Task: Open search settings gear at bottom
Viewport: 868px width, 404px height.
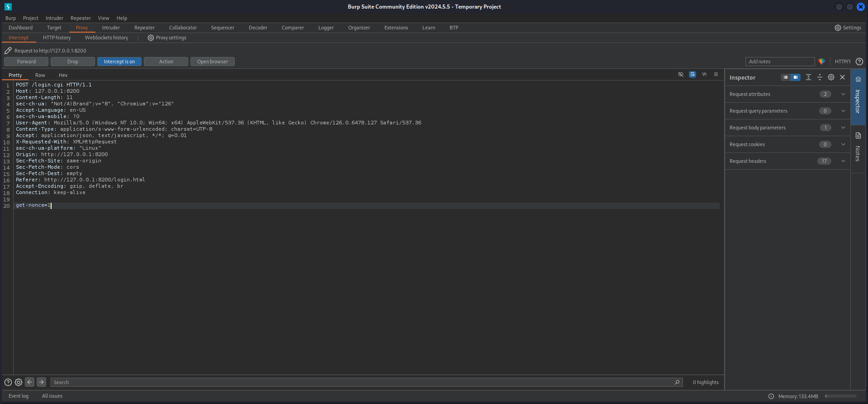Action: tap(19, 382)
